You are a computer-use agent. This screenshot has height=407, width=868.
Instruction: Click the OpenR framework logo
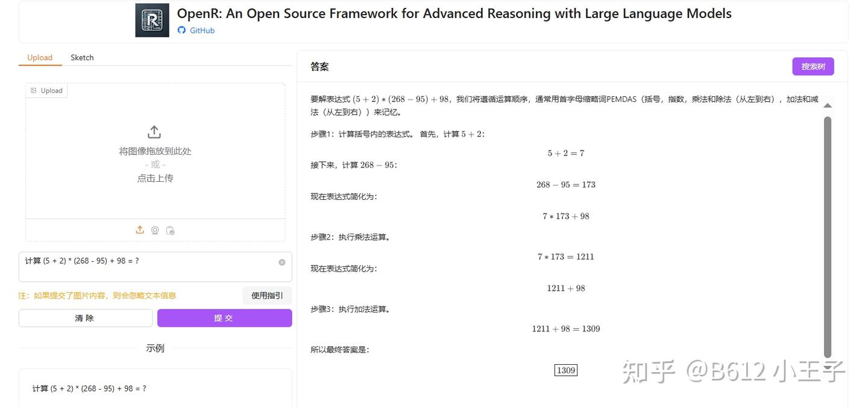152,19
